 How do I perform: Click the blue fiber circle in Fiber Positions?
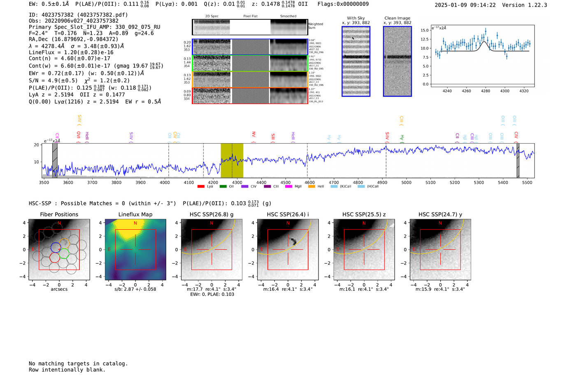point(56,248)
